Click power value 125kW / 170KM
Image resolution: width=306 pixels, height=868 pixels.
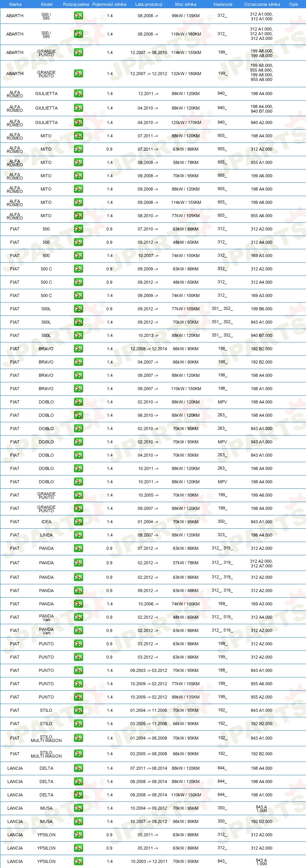pos(186,122)
